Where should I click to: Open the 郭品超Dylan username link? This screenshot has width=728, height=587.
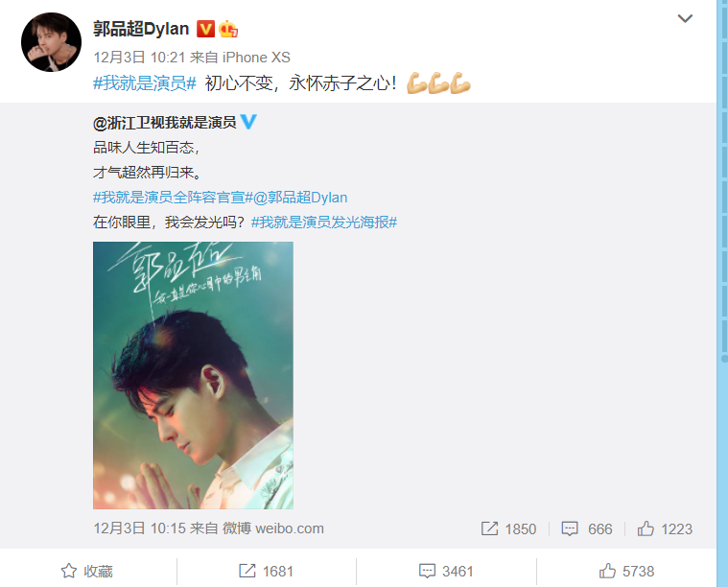coord(141,29)
